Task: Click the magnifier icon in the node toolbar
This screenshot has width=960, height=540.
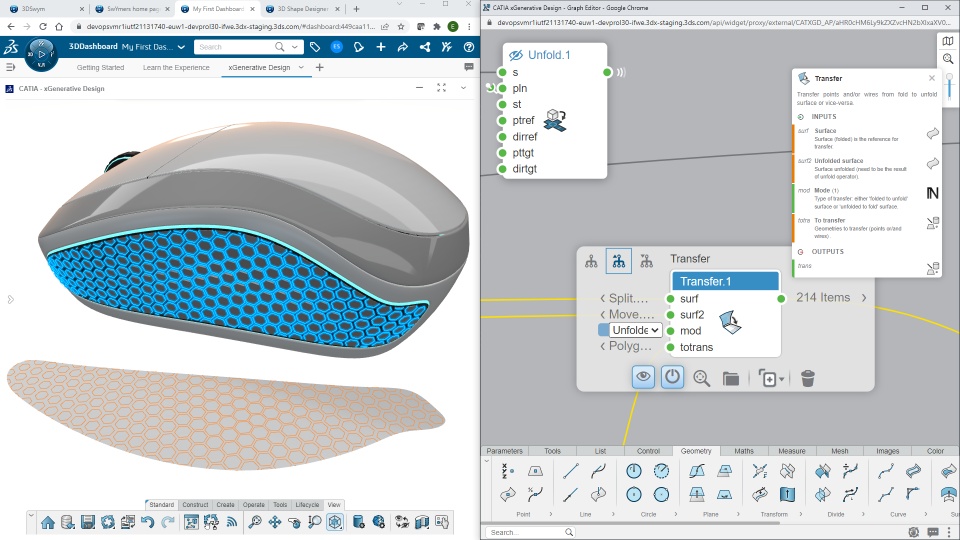Action: click(702, 378)
